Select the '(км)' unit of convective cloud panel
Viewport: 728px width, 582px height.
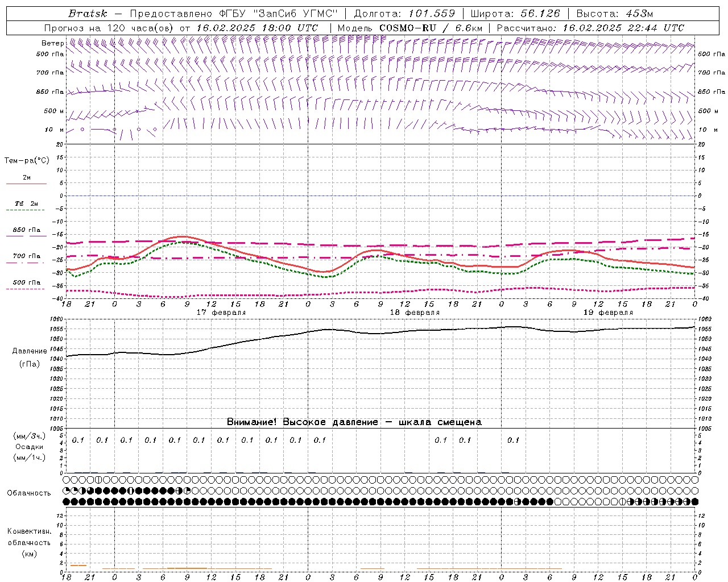[29, 554]
